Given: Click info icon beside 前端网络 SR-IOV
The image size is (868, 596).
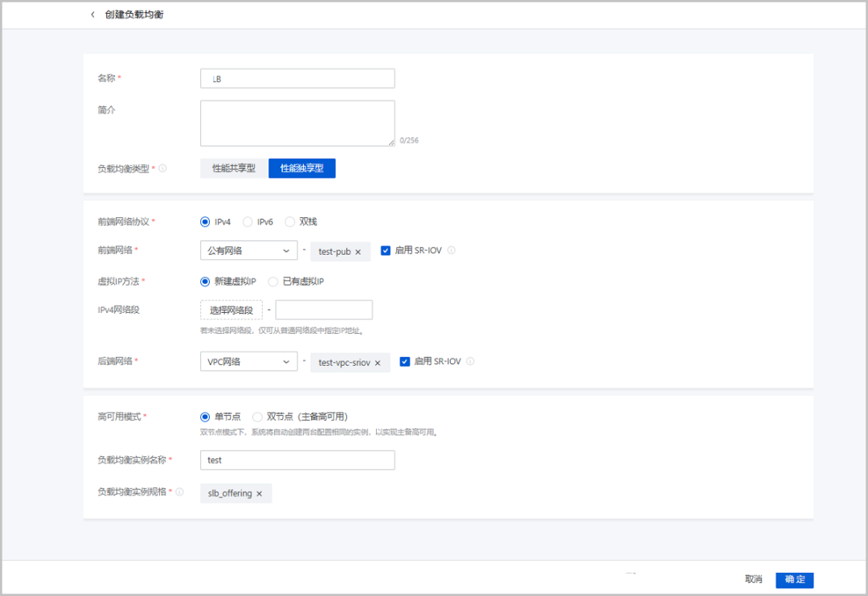Looking at the screenshot, I should (x=451, y=250).
